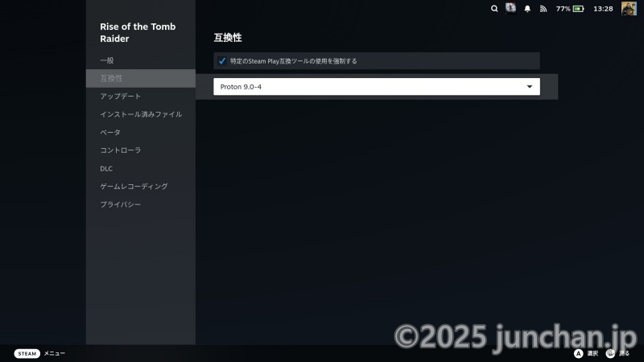The image size is (644, 362).
Task: Select the 互換性 section
Action: pos(140,78)
